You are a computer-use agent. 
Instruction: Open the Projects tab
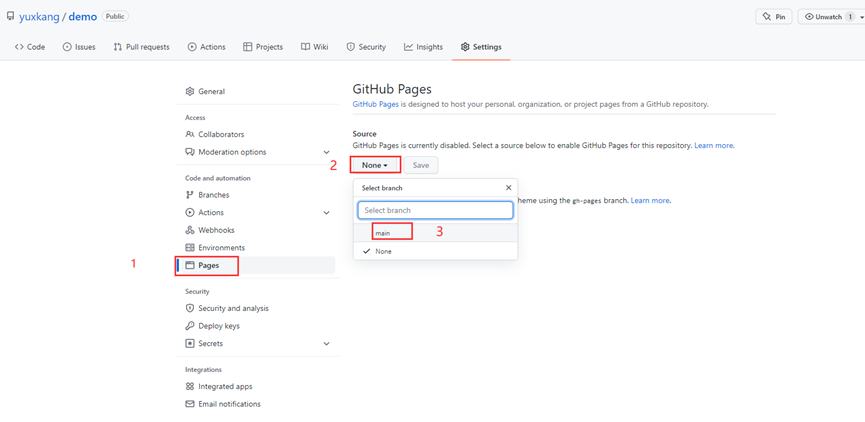tap(263, 47)
